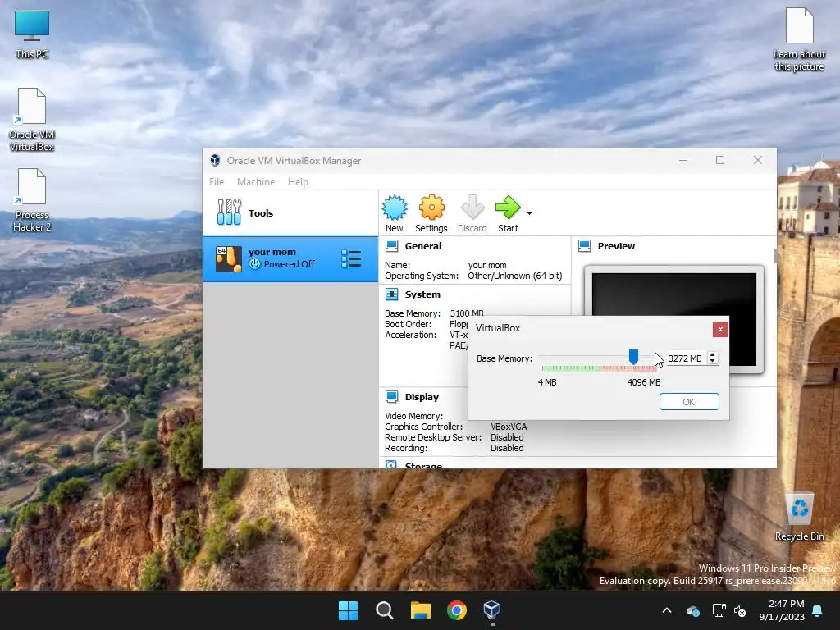Click the Preview section heading
Image resolution: width=840 pixels, height=630 pixels.
click(616, 246)
